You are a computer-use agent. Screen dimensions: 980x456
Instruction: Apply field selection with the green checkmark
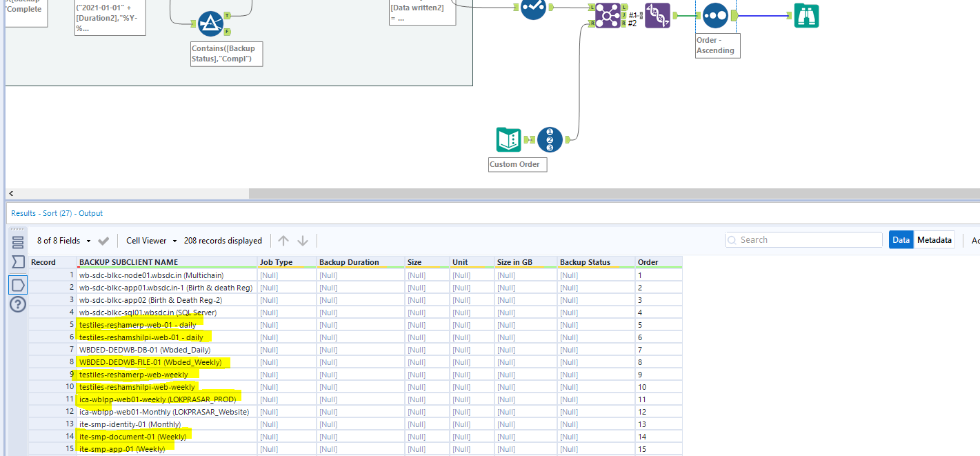(103, 240)
